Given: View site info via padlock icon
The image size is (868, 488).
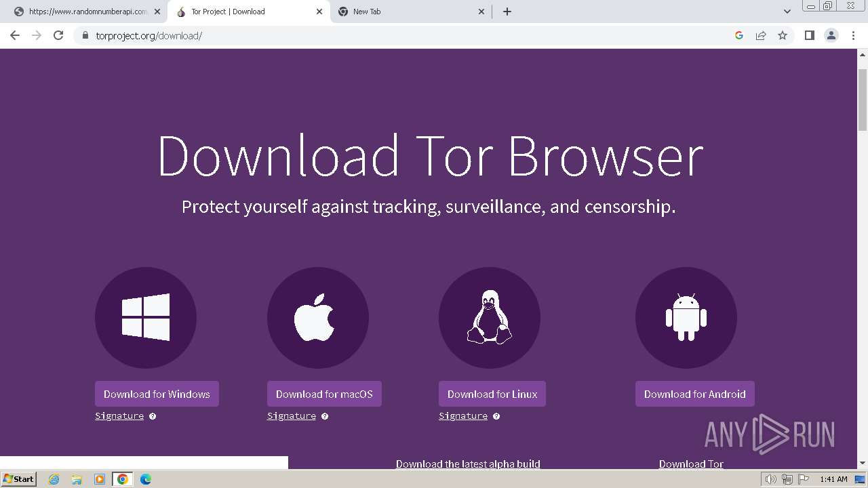Looking at the screenshot, I should 85,35.
